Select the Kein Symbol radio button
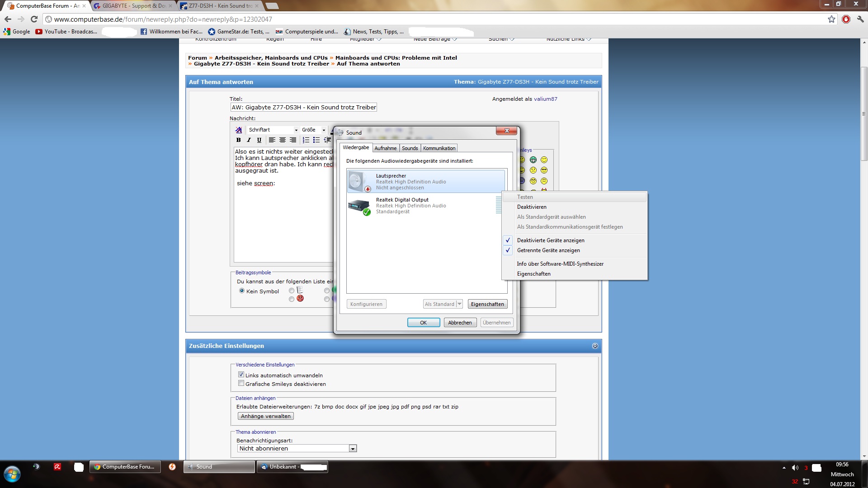868x488 pixels. click(x=242, y=291)
